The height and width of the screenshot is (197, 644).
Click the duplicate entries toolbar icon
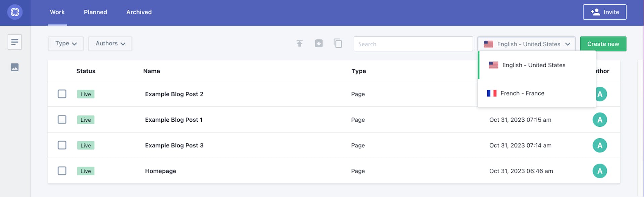tap(338, 43)
